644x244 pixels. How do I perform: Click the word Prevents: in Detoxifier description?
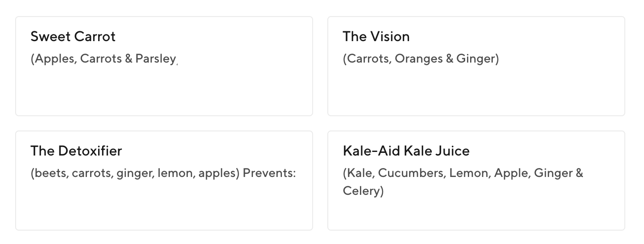(x=269, y=173)
